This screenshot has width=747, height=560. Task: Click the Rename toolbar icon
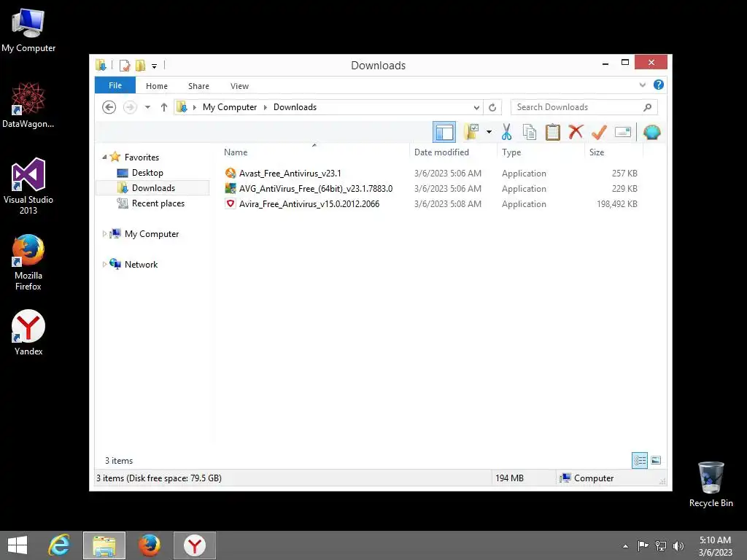(x=623, y=132)
